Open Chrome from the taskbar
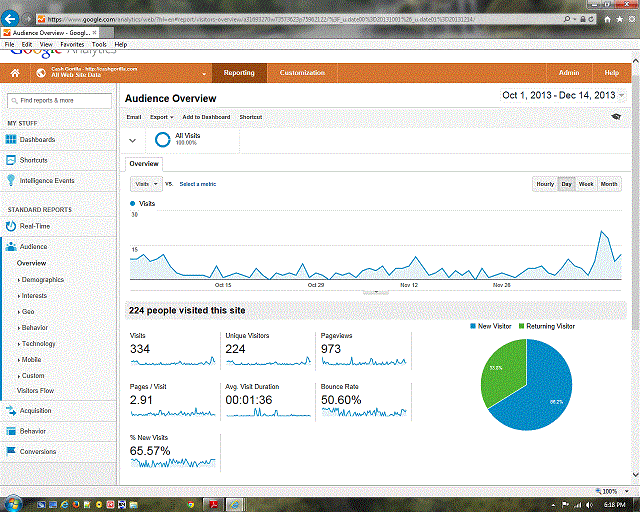 pos(190,505)
